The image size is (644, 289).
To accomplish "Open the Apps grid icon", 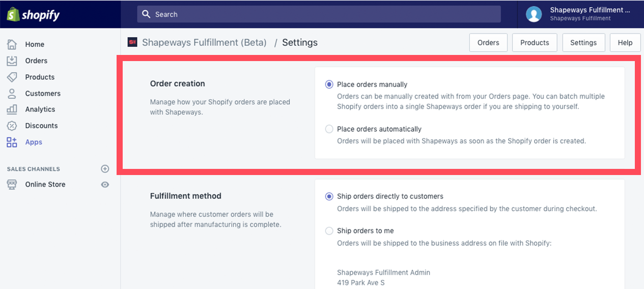I will click(x=12, y=142).
